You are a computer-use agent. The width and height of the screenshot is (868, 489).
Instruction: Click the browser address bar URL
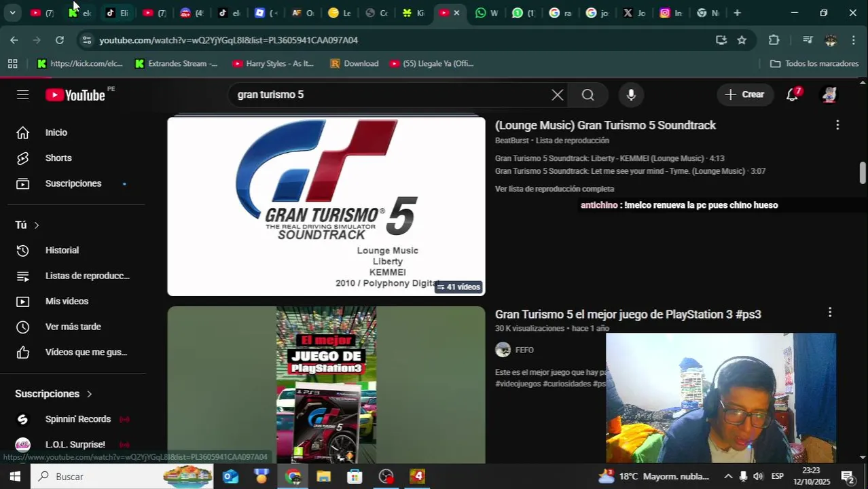coord(228,40)
